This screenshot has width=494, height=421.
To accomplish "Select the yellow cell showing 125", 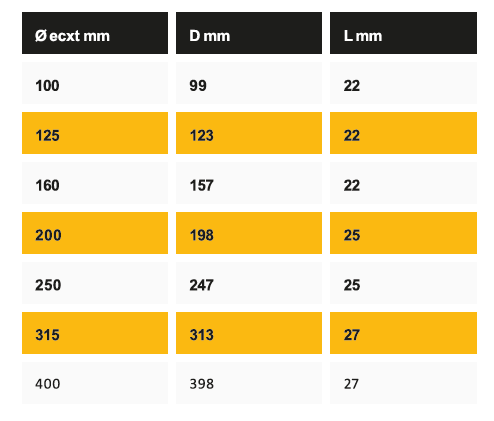I will tap(95, 133).
